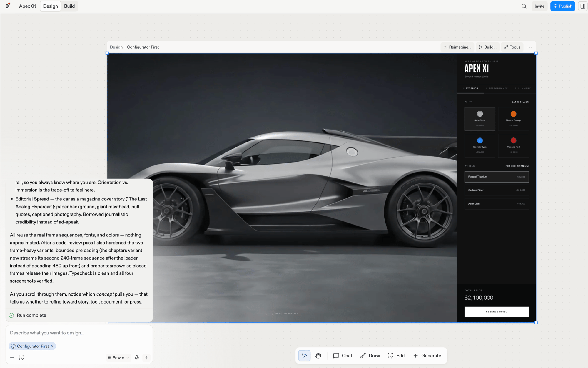Select the Aero Disc wheel option
Screen dimensions: 588x368
(x=497, y=204)
